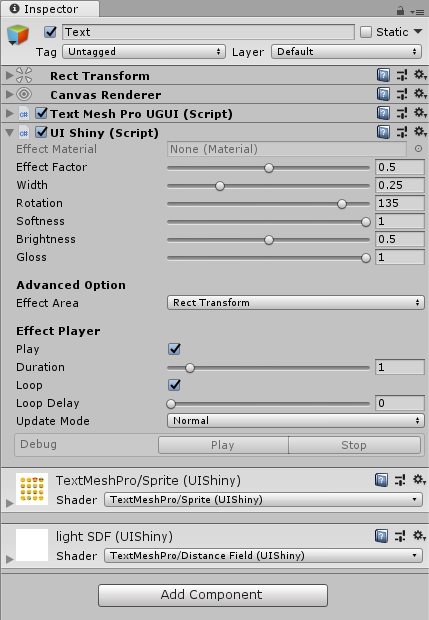The height and width of the screenshot is (620, 429).
Task: Open the TextMeshPro/Sprite material preset icon
Action: click(400, 480)
